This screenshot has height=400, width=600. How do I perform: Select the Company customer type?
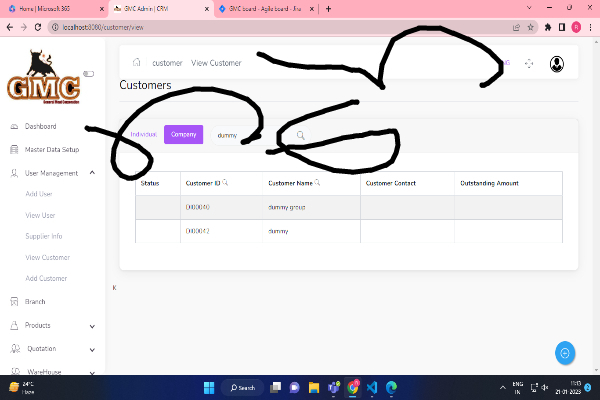[183, 134]
